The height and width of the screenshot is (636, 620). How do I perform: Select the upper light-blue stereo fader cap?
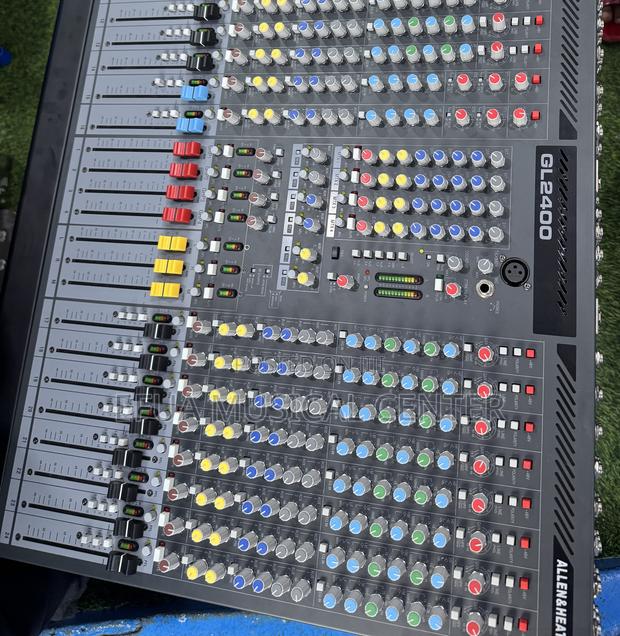tap(194, 93)
